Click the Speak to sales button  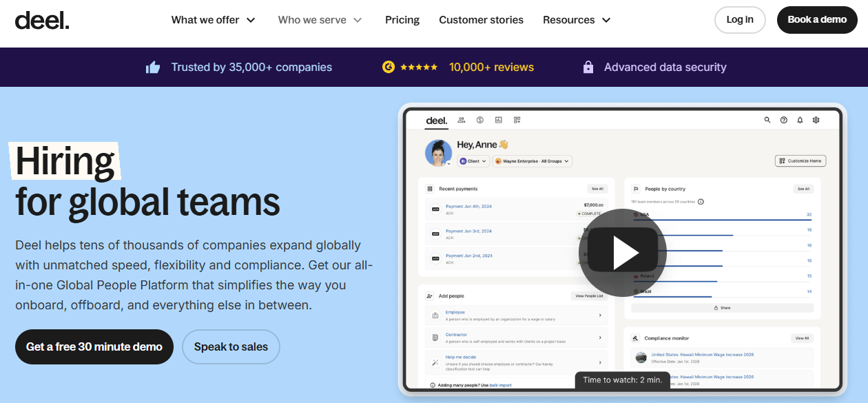click(231, 347)
